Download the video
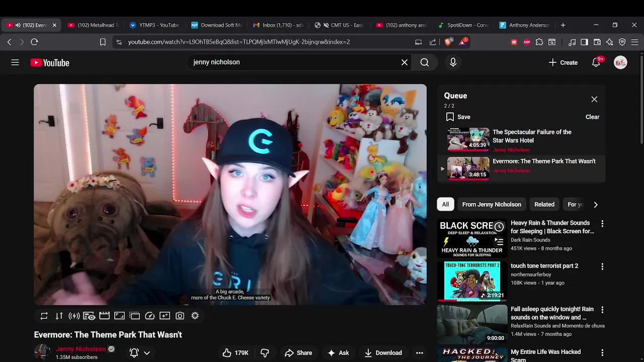644x362 pixels. click(x=383, y=353)
